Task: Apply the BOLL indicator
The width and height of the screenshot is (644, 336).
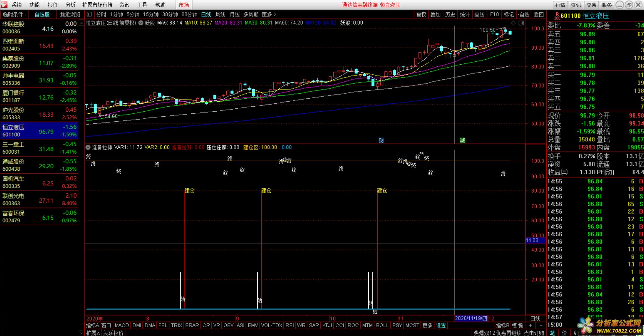Action: pos(382,325)
